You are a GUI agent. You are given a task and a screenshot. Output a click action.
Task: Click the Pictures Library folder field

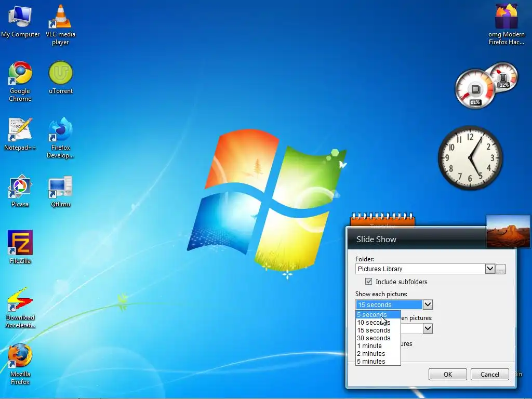click(x=420, y=269)
